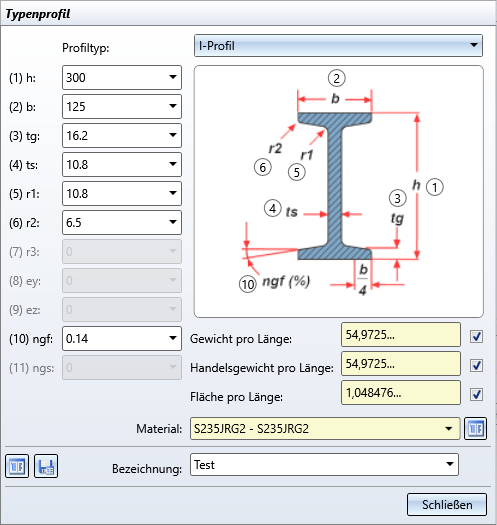
Task: Click the Schließen button
Action: click(447, 504)
